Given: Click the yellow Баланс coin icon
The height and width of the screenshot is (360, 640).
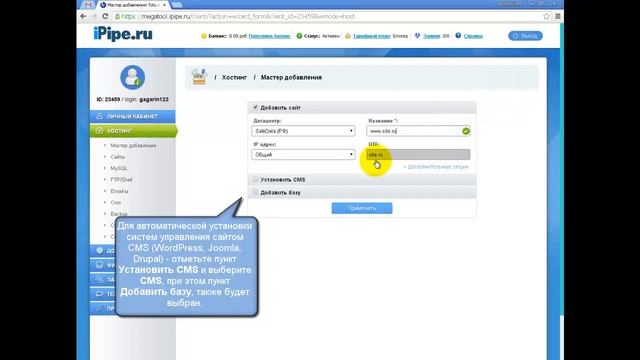Looking at the screenshot, I should [204, 36].
